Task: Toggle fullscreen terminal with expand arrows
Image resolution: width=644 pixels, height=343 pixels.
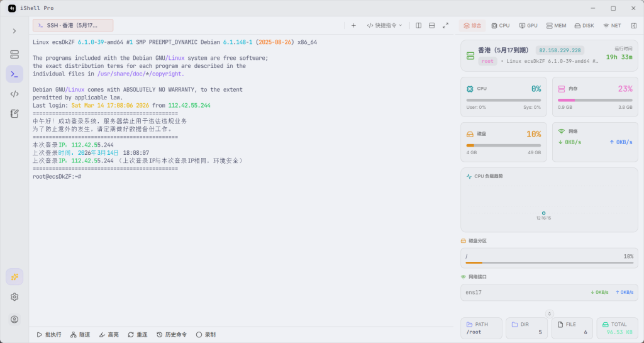Action: [x=445, y=26]
